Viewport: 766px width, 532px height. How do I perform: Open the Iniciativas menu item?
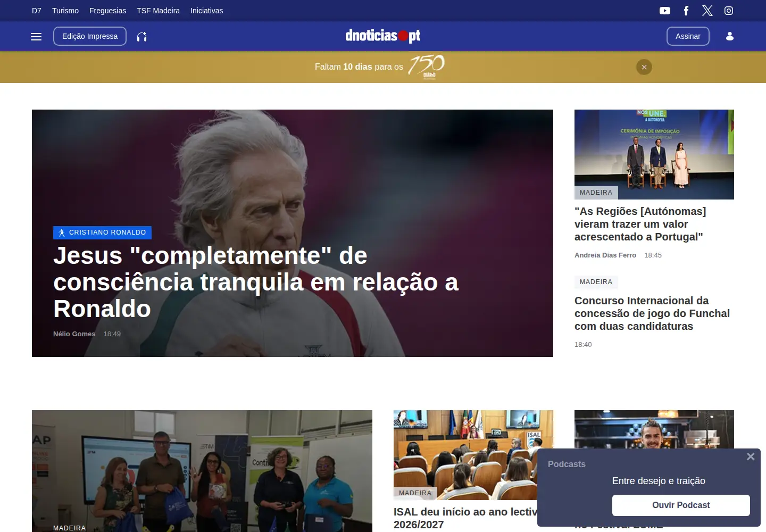[x=207, y=11]
